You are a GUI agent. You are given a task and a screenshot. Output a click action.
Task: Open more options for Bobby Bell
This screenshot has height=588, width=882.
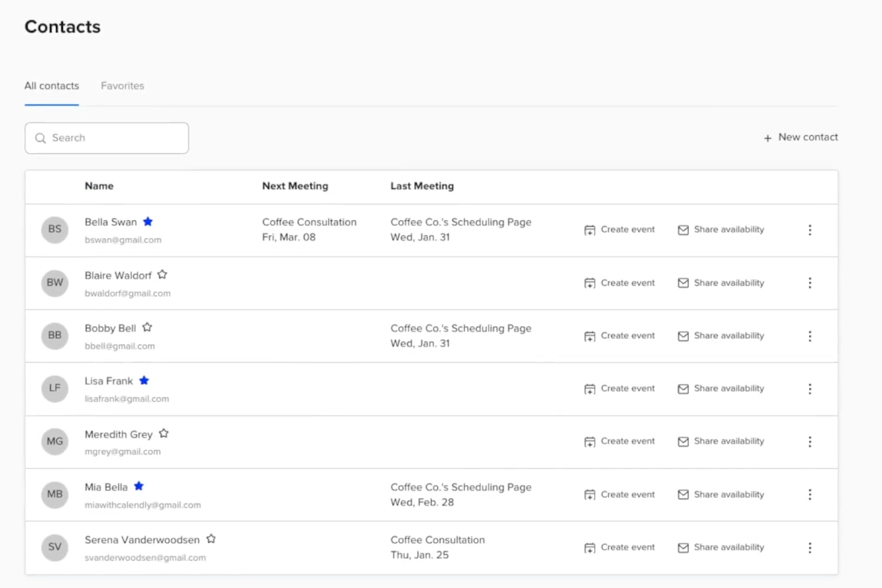(810, 336)
